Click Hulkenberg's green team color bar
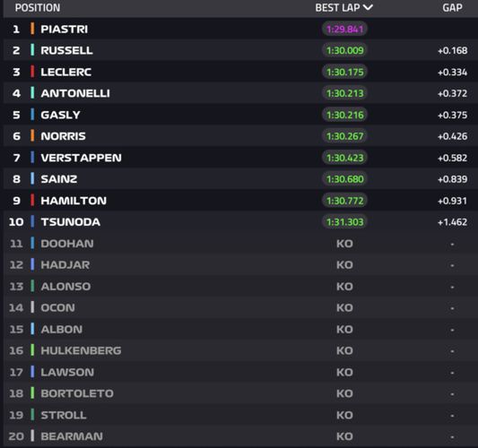The width and height of the screenshot is (478, 448). 32,350
